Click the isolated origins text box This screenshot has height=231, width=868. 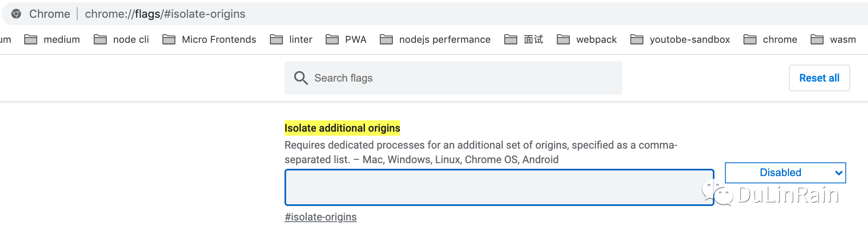coord(493,187)
